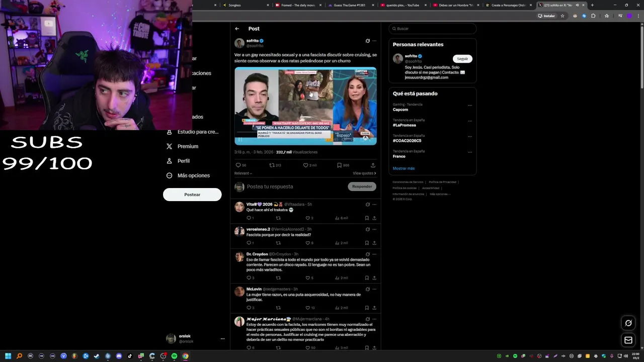
Task: Open TikTok from the taskbar
Action: (130, 356)
